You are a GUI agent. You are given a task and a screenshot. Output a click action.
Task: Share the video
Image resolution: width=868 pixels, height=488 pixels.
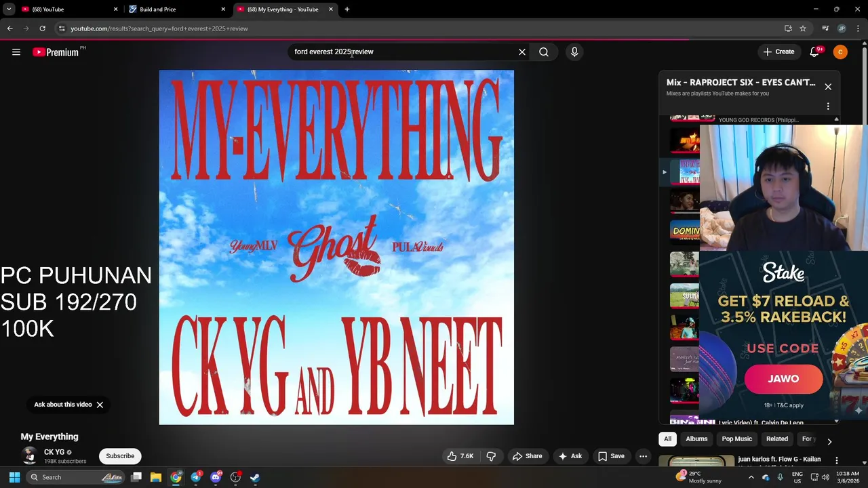pyautogui.click(x=527, y=456)
